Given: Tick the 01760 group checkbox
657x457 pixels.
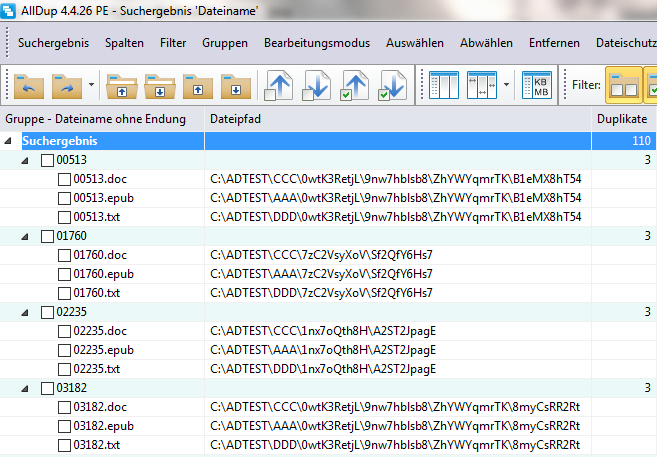Looking at the screenshot, I should 47,236.
